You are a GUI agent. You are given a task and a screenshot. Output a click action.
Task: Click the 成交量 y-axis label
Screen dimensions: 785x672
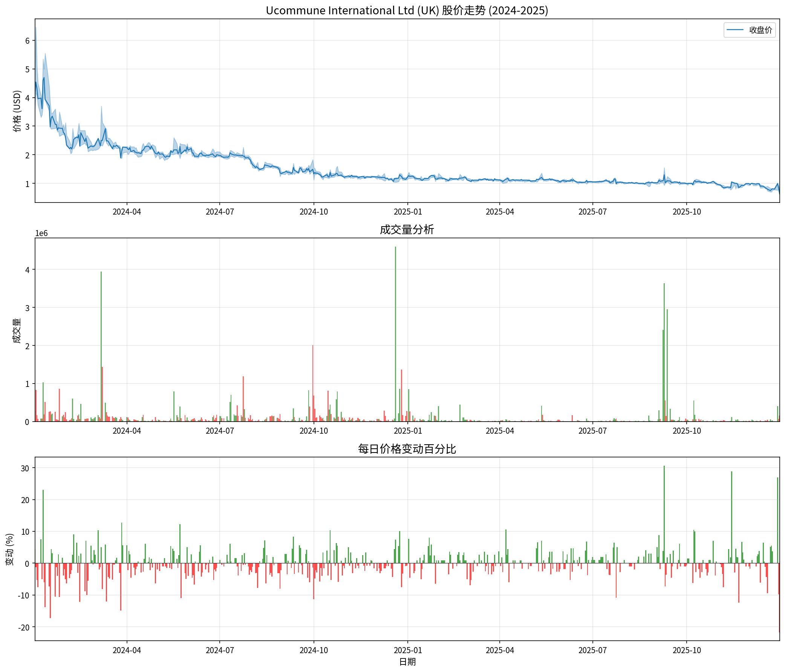coord(17,330)
